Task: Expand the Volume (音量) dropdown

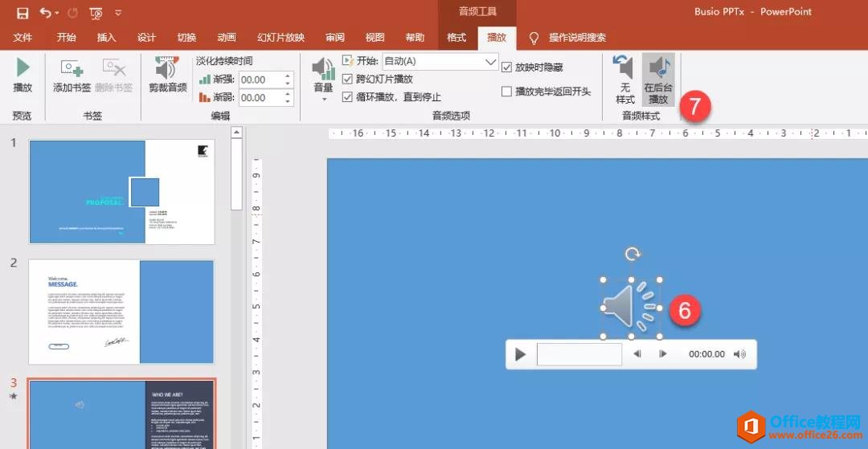Action: pos(323,99)
